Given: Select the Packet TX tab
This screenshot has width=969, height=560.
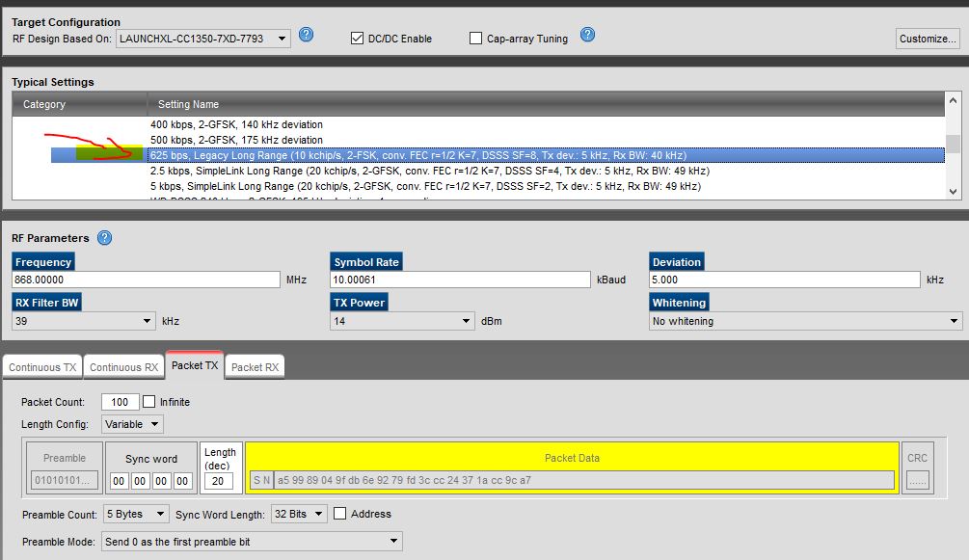Looking at the screenshot, I should 195,365.
